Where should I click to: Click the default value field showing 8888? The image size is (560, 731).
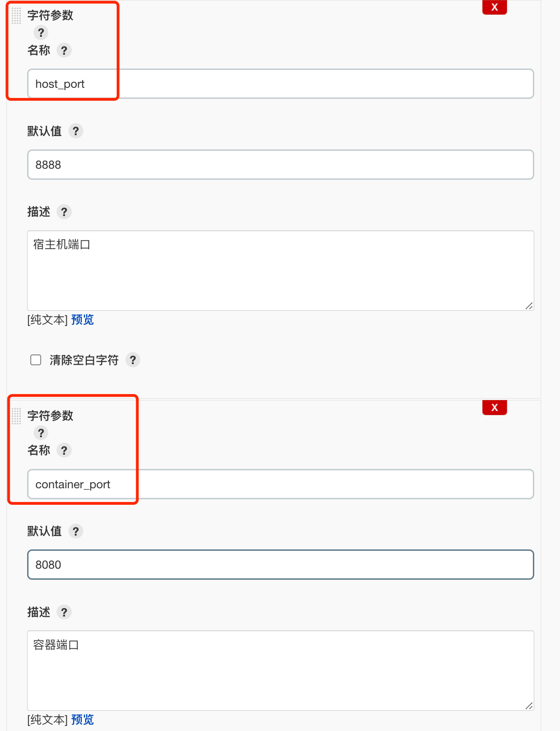point(280,165)
